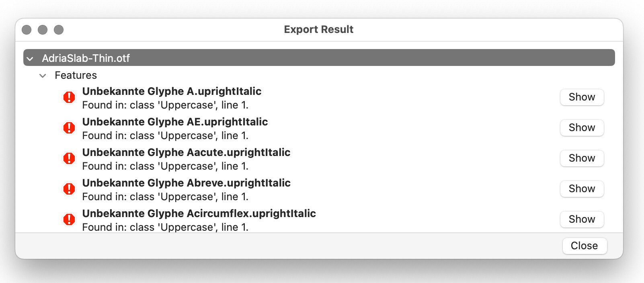Close the Export Result dialog
644x283 pixels.
pos(584,246)
